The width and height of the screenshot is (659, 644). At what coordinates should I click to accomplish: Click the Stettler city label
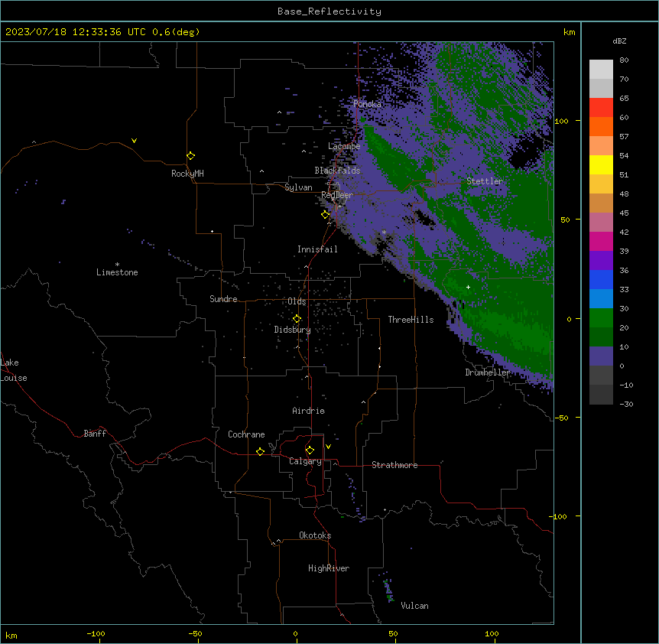(x=485, y=181)
